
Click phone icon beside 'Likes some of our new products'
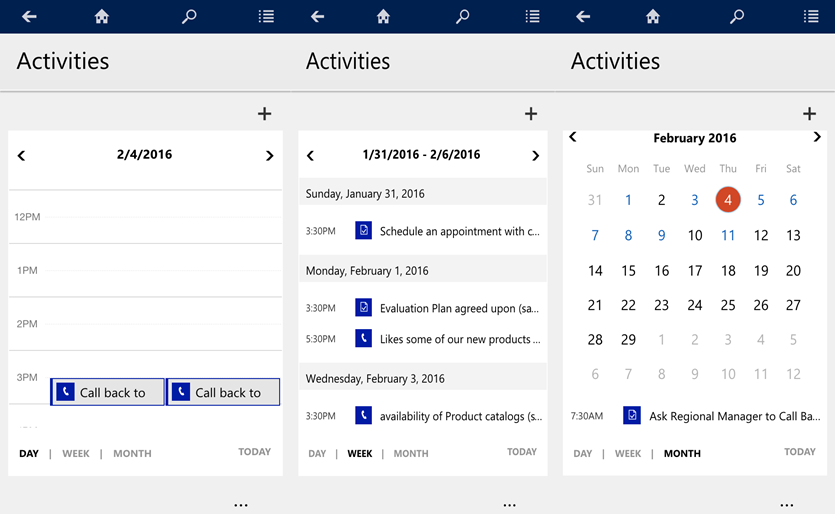click(x=363, y=339)
